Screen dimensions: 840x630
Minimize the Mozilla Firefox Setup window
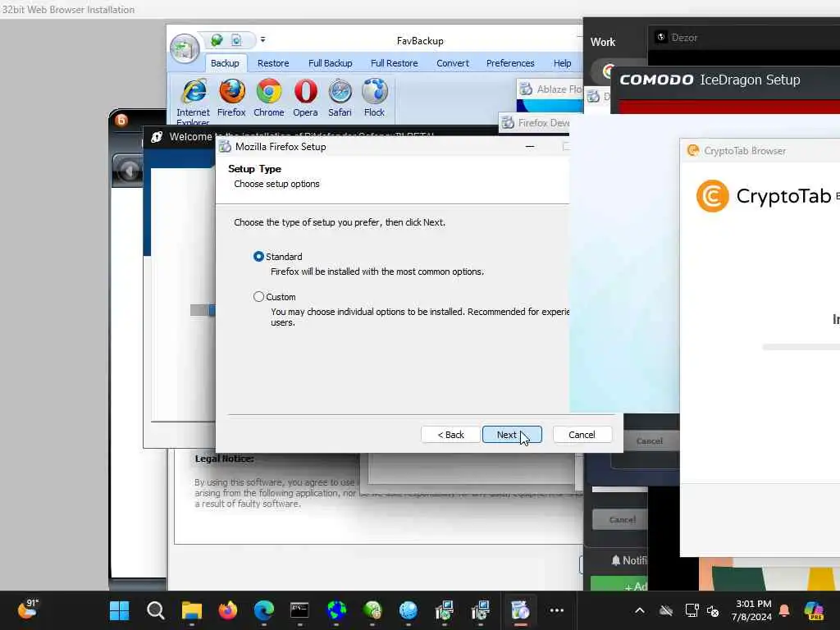click(x=530, y=146)
